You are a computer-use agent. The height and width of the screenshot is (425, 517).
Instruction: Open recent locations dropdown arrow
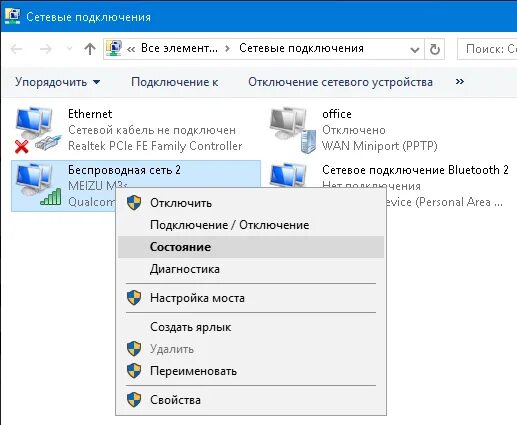click(x=69, y=49)
